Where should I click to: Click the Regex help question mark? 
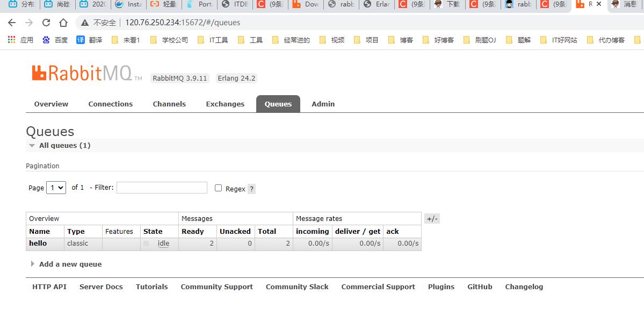252,189
